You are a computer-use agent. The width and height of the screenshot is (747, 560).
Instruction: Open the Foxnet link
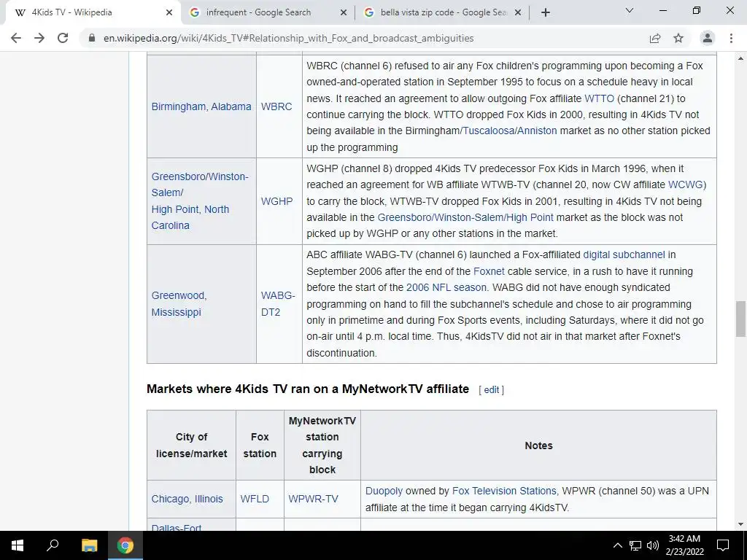[489, 271]
